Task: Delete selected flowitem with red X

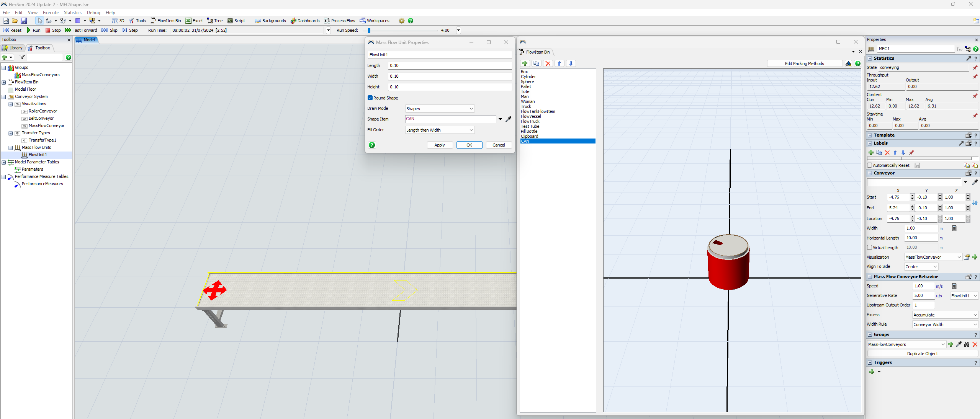Action: [548, 64]
